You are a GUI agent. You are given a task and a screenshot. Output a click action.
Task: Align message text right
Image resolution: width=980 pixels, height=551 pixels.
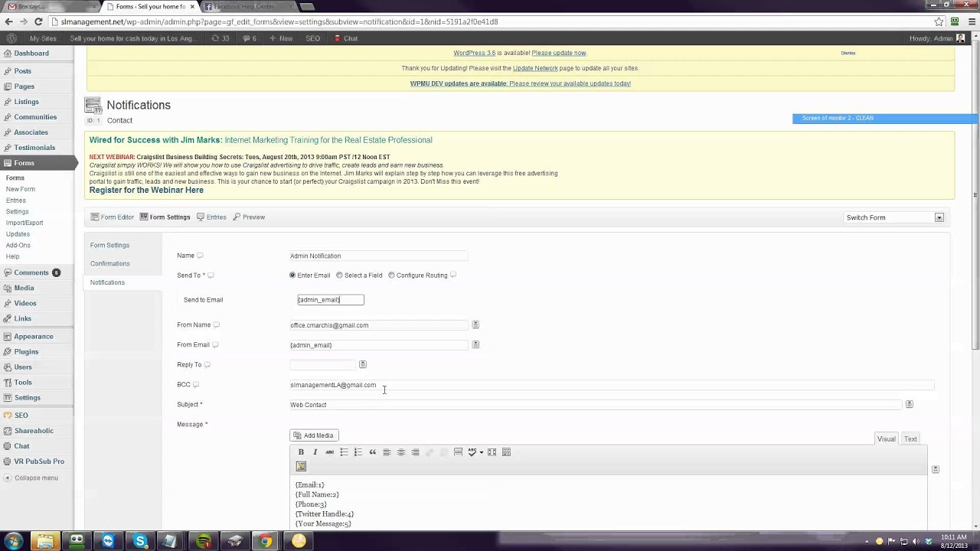pos(415,452)
